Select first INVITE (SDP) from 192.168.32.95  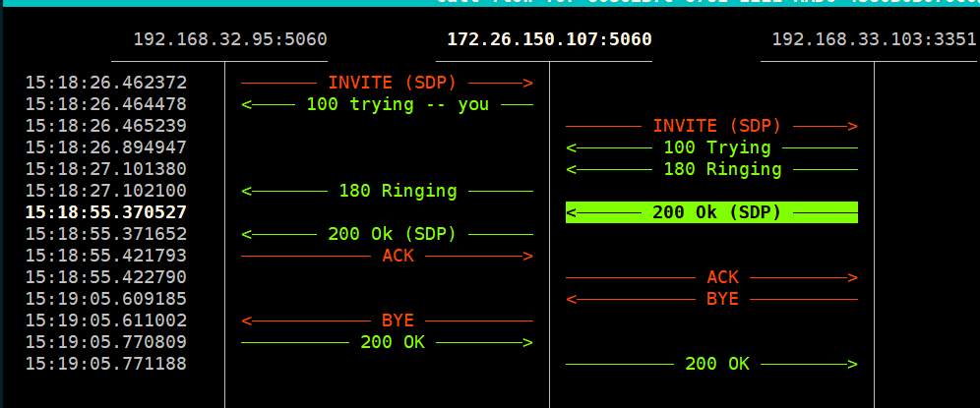tap(392, 83)
